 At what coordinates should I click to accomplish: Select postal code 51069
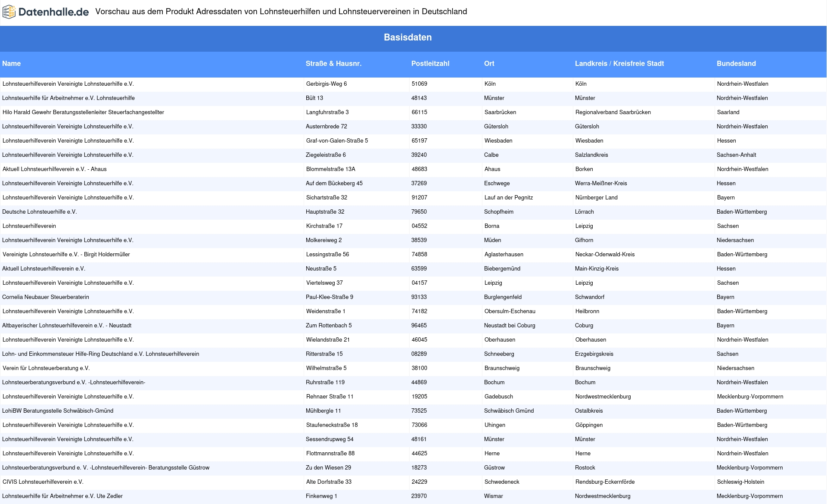tap(420, 84)
